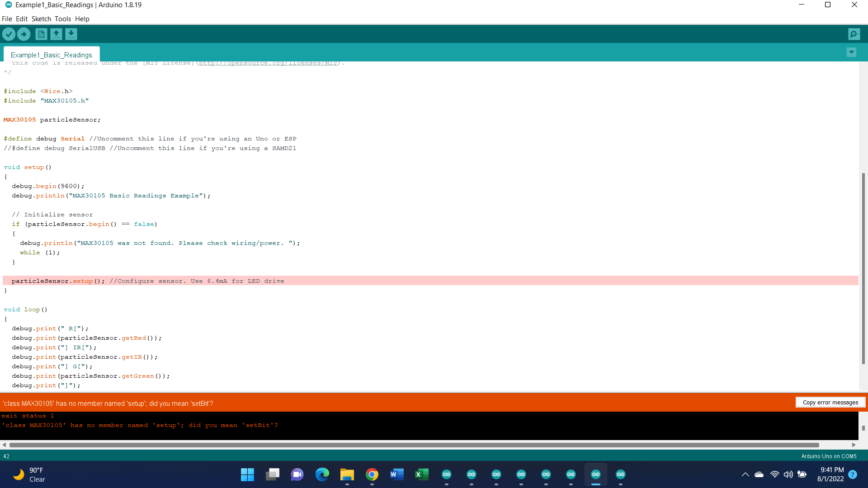Click the horizontal console scrollbar thumb
Image resolution: width=868 pixels, height=488 pixels.
pyautogui.click(x=414, y=445)
